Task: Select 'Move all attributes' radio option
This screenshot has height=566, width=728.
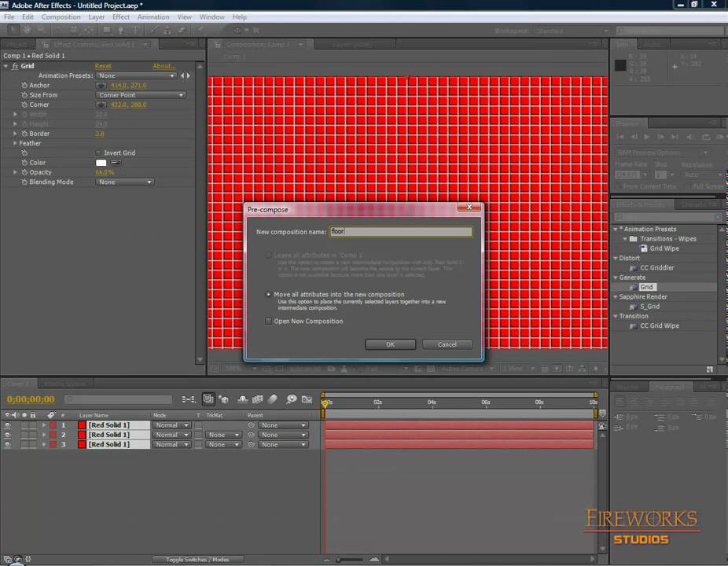Action: [x=268, y=294]
